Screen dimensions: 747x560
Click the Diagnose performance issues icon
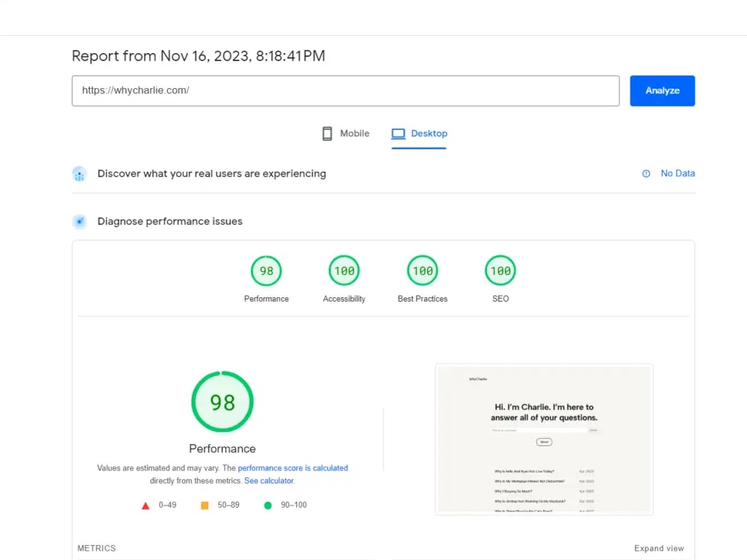(80, 222)
